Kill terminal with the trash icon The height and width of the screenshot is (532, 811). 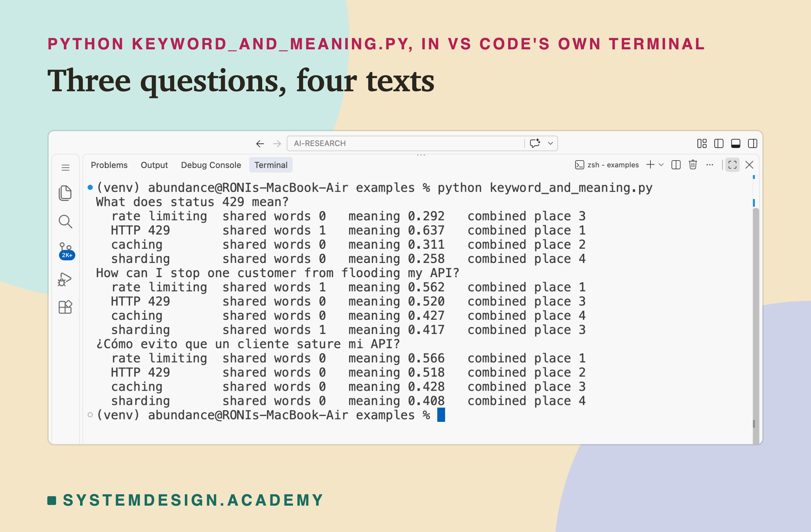[x=693, y=165]
